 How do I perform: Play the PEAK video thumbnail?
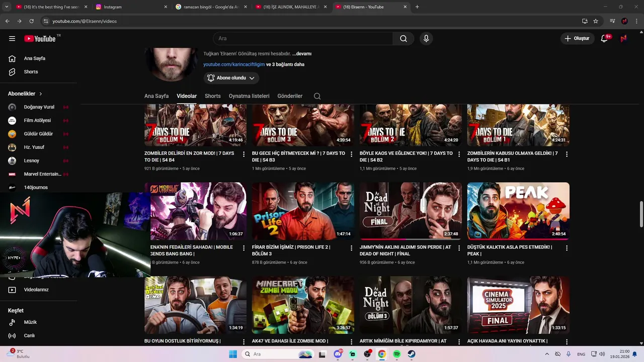[518, 211]
